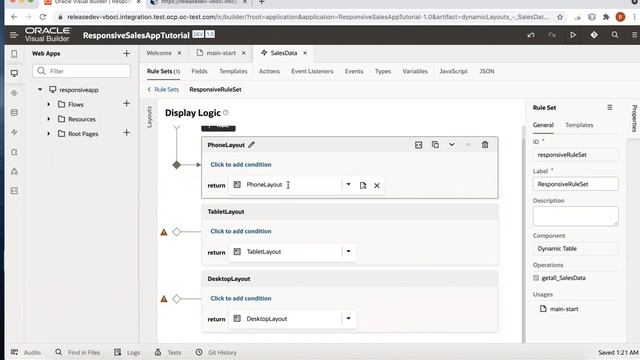Click the Label field ResponsiveRuleSet
This screenshot has width=640, height=360.
click(x=576, y=184)
